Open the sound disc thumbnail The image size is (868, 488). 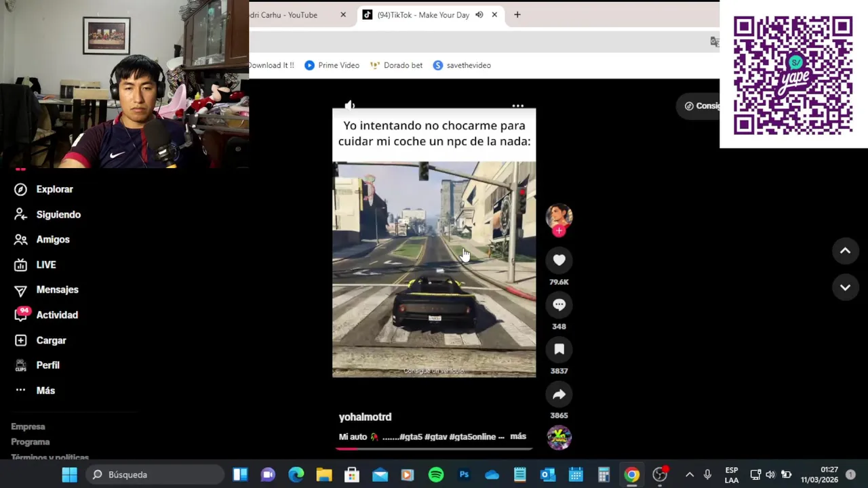(x=559, y=437)
